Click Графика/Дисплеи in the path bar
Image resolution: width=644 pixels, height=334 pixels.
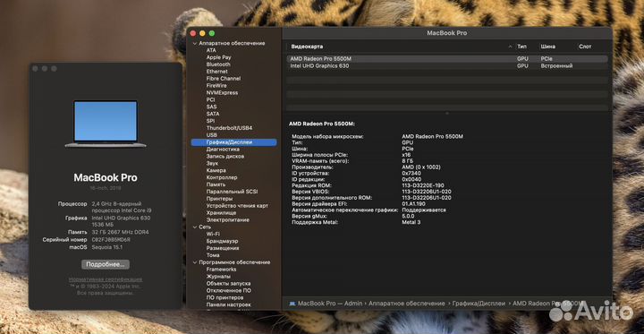(479, 304)
